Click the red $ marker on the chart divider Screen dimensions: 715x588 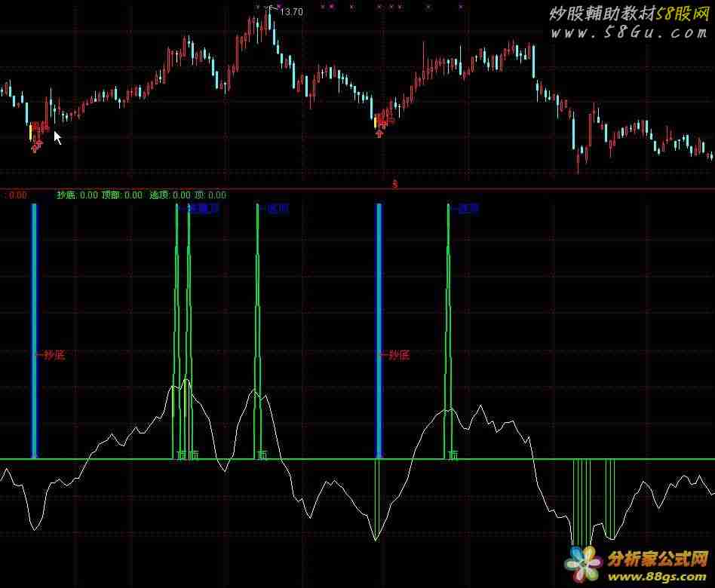click(x=394, y=184)
